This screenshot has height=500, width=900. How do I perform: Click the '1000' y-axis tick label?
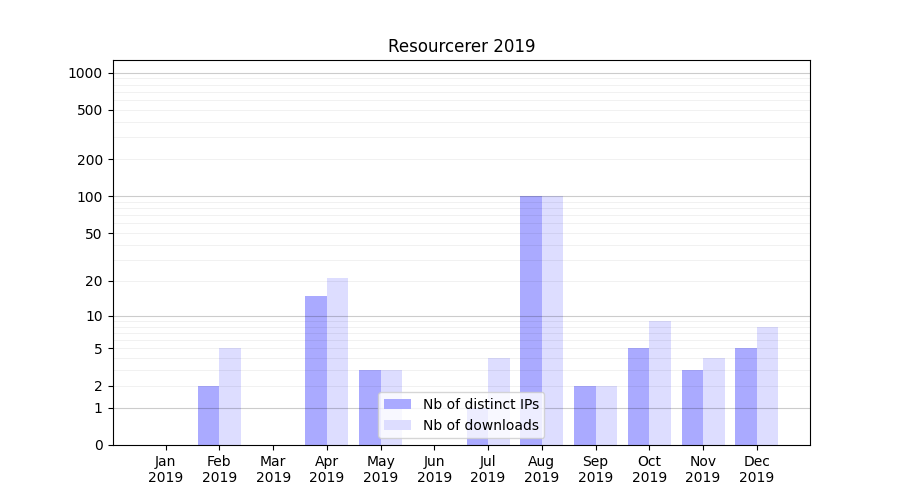tap(84, 73)
